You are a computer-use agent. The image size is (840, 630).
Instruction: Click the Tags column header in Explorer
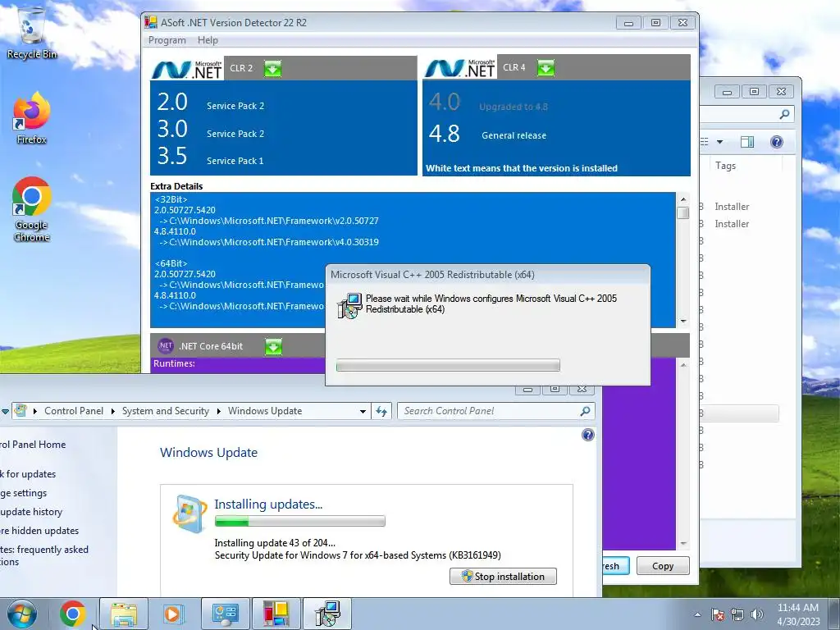tap(725, 166)
